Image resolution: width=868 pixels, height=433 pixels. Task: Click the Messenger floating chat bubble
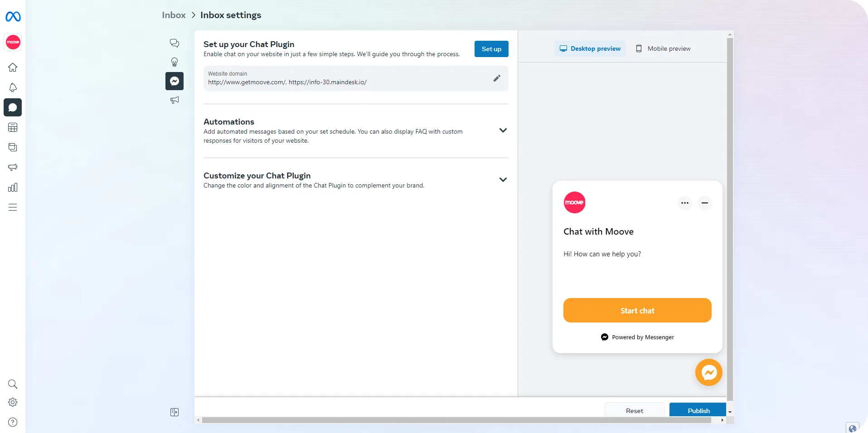click(708, 372)
